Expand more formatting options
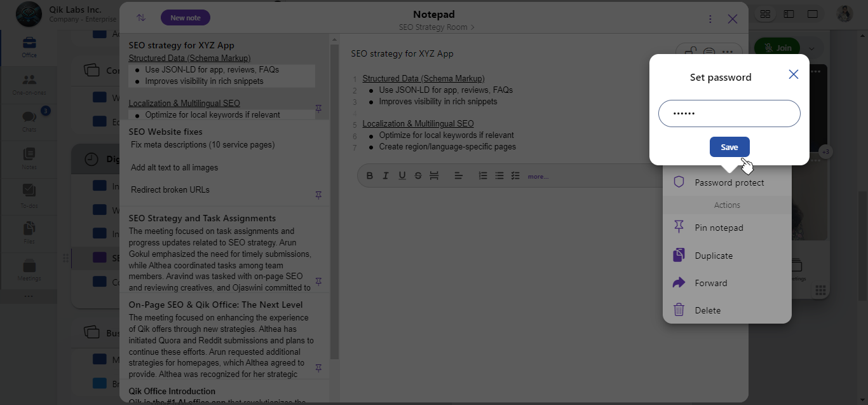This screenshot has width=868, height=405. [x=538, y=177]
